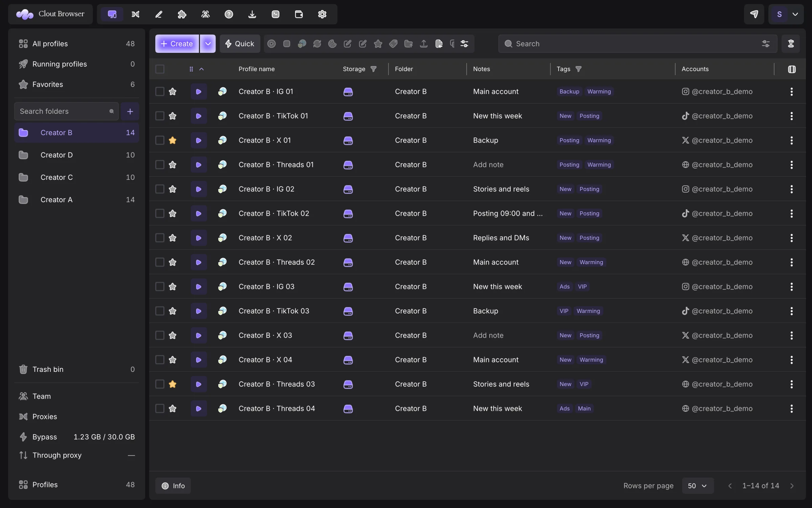Image resolution: width=812 pixels, height=508 pixels.
Task: Tick the select-all checkbox in table header
Action: click(160, 69)
